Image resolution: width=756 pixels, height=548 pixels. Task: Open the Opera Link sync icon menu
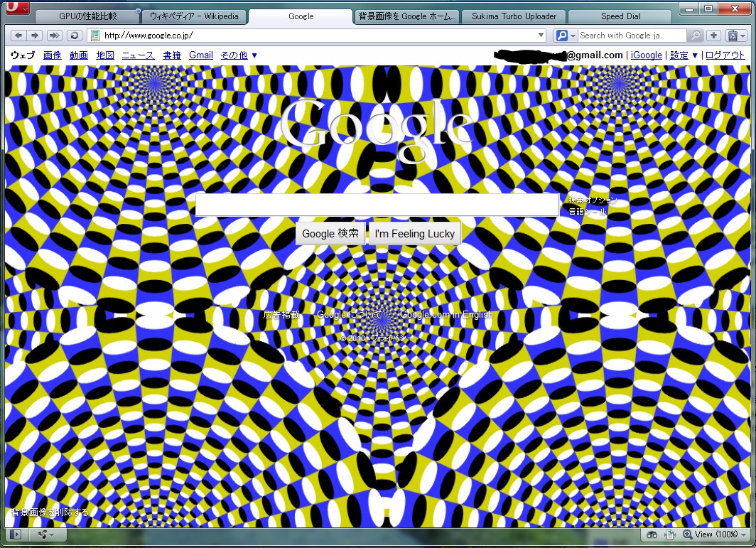point(45,534)
